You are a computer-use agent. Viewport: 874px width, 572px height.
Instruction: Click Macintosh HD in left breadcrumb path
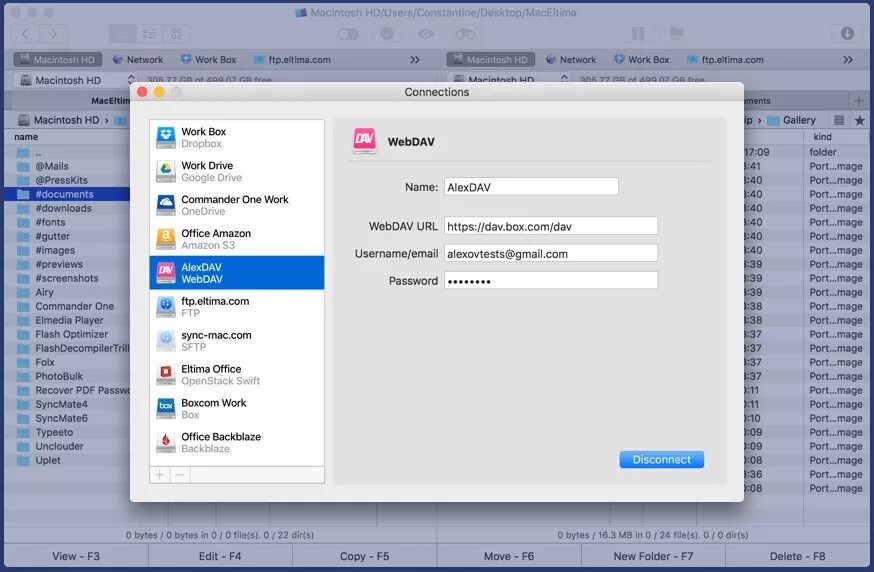[x=59, y=120]
